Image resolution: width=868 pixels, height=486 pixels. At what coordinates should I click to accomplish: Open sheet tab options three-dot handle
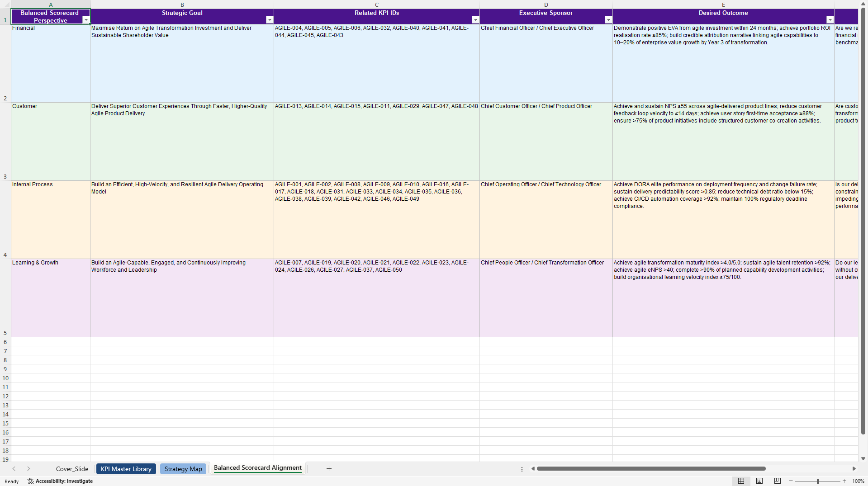pyautogui.click(x=522, y=469)
